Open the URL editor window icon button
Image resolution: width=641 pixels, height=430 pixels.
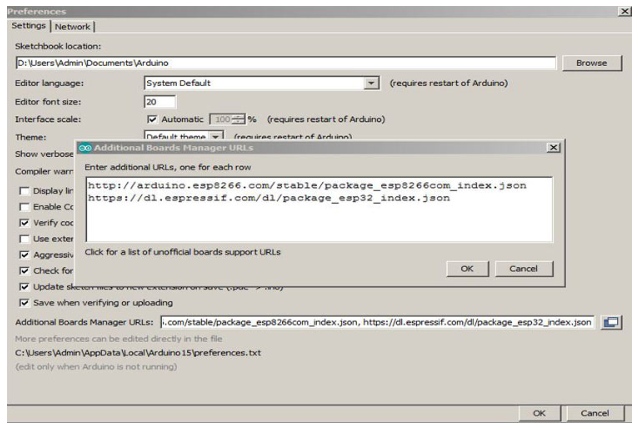612,321
